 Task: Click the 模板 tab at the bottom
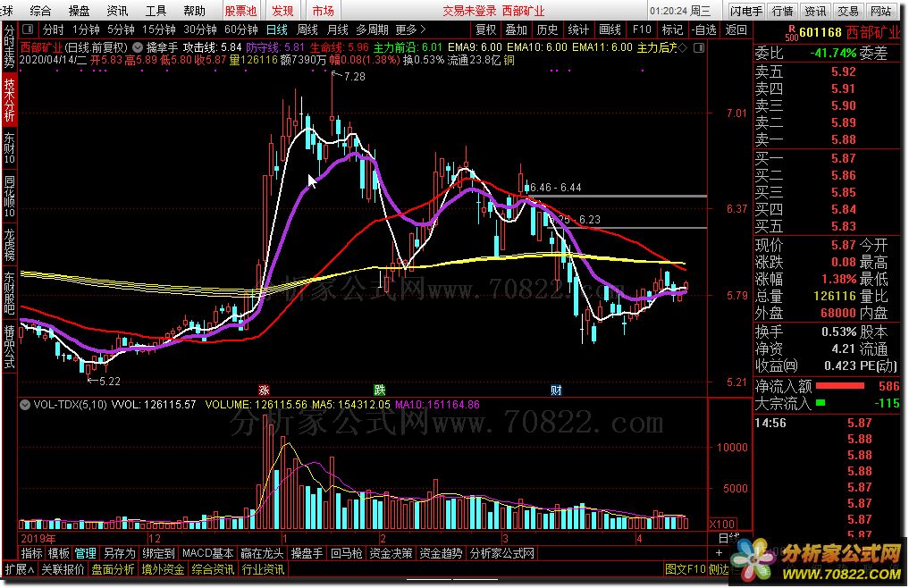(x=59, y=553)
